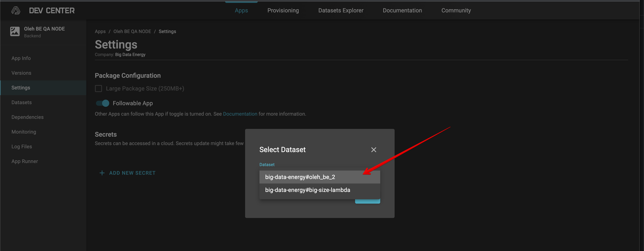
Task: Open Dependencies in the sidebar
Action: 43,117
